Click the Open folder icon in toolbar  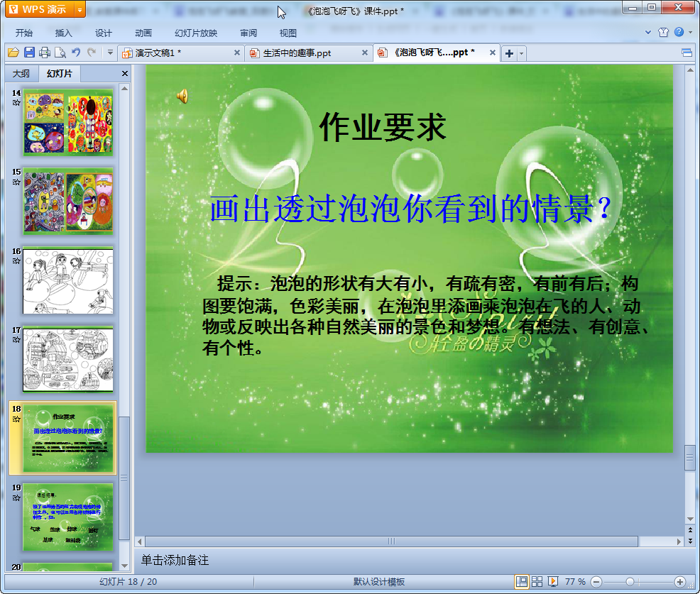click(x=13, y=53)
